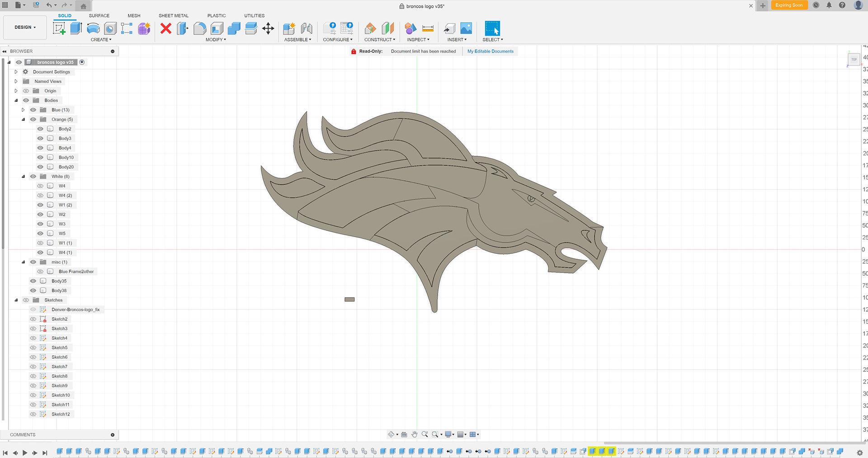This screenshot has width=868, height=458.
Task: Hide the W5 body
Action: pyautogui.click(x=40, y=234)
